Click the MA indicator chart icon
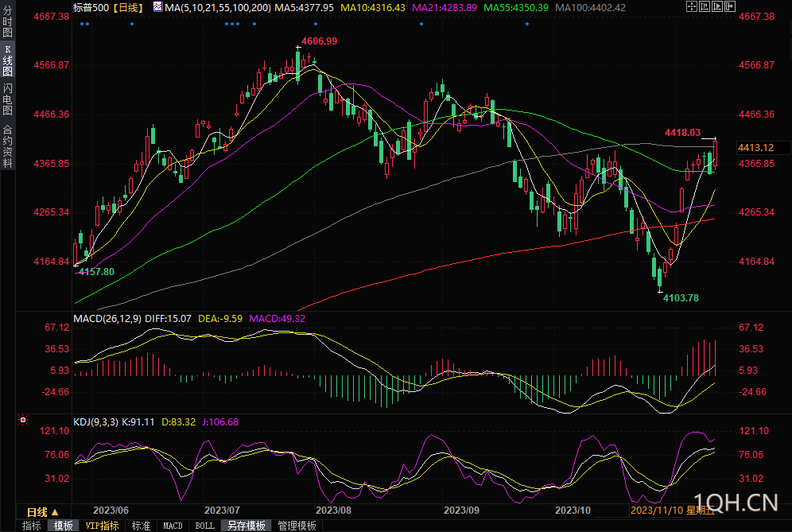 (156, 7)
